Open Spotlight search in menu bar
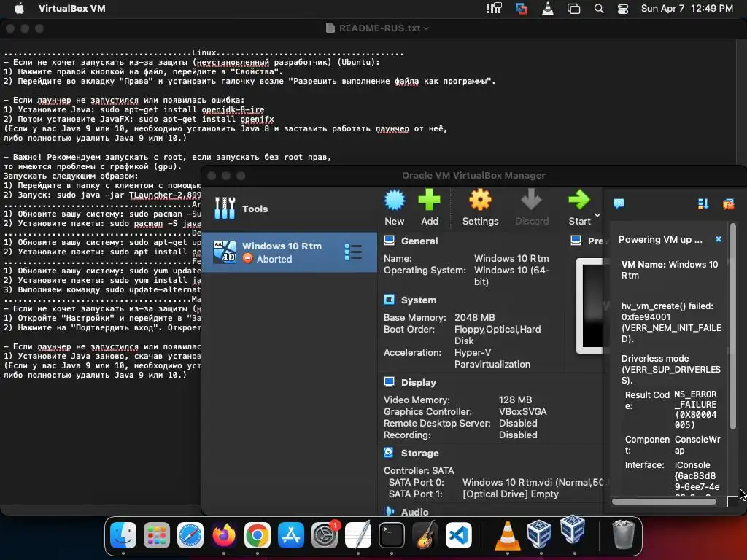 (x=599, y=9)
